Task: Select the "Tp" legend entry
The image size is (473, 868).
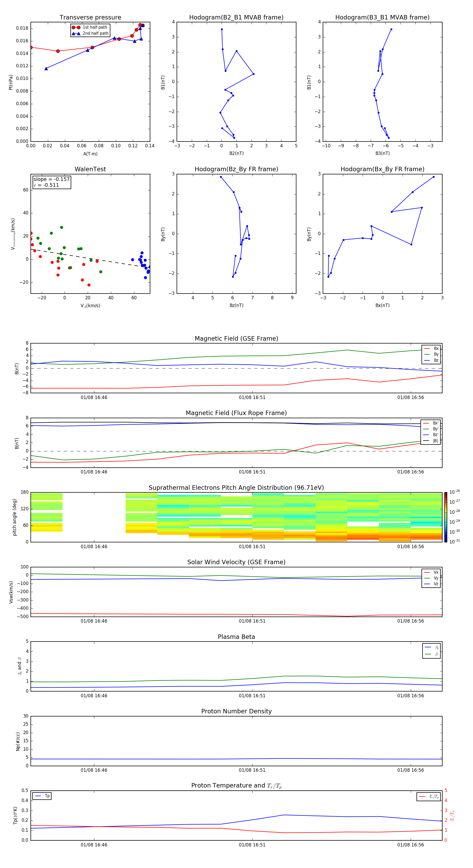Action: 42,796
